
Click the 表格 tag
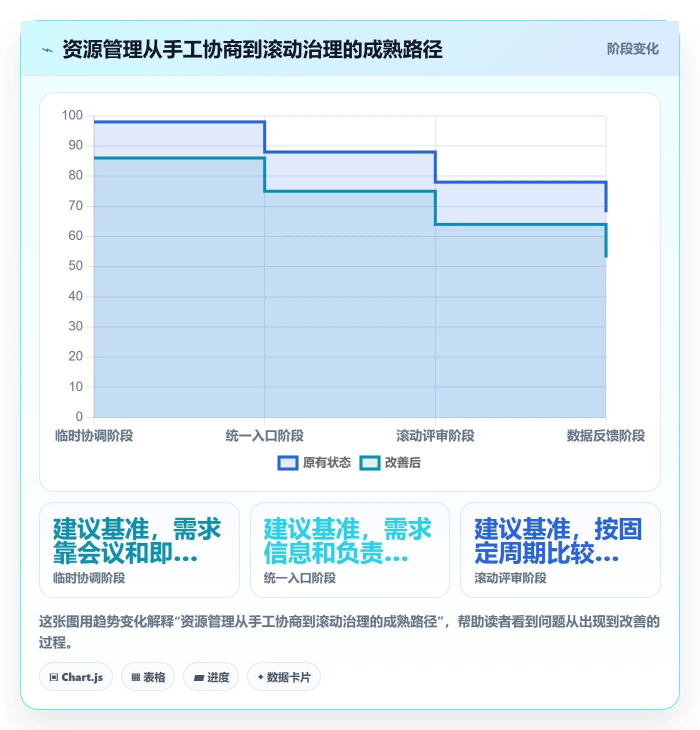click(x=148, y=677)
